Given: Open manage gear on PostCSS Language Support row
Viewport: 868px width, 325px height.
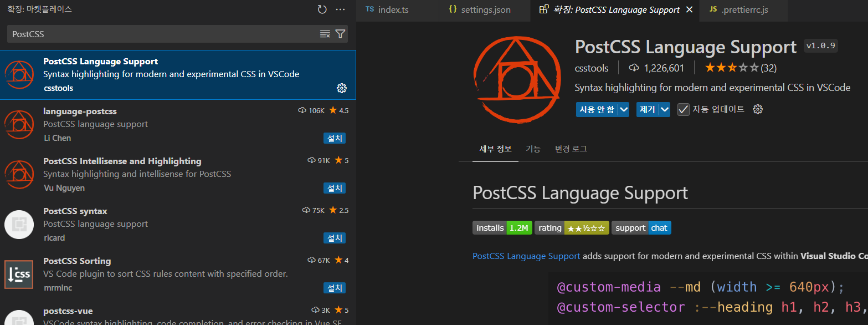Looking at the screenshot, I should (342, 88).
